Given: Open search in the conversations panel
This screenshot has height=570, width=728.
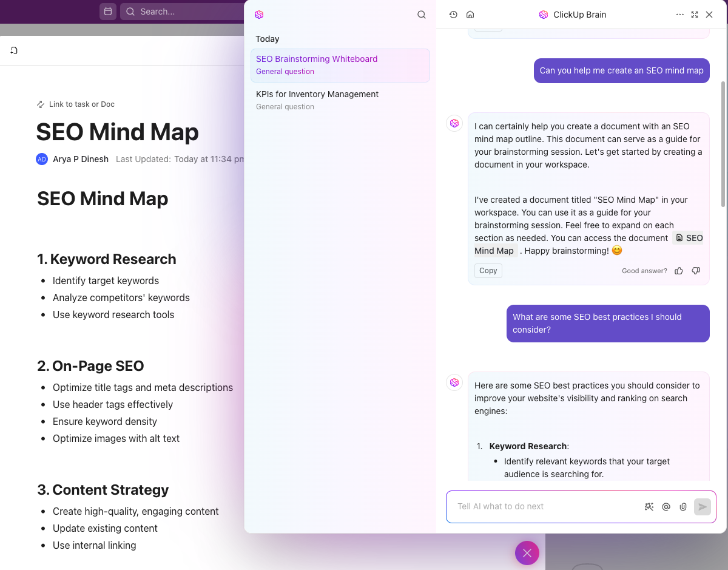Looking at the screenshot, I should pyautogui.click(x=421, y=14).
